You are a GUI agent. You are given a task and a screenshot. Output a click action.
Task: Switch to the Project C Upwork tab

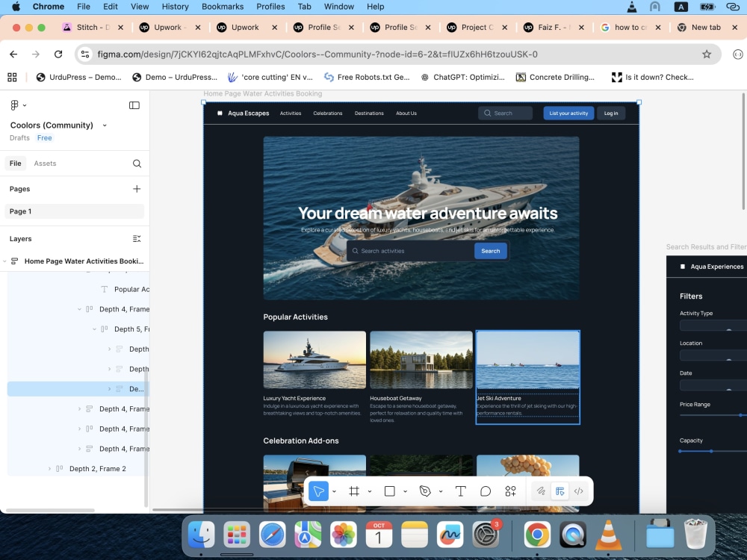click(477, 27)
